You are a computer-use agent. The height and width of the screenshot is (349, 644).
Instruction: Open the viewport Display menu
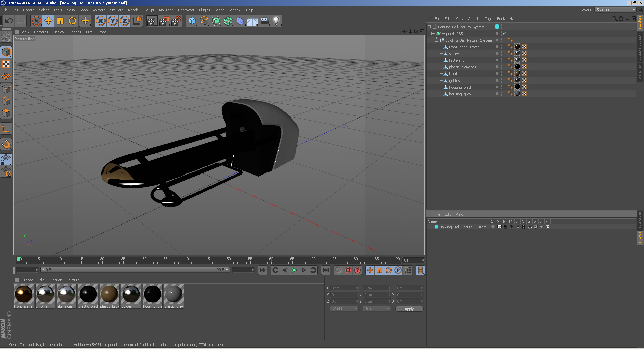58,32
